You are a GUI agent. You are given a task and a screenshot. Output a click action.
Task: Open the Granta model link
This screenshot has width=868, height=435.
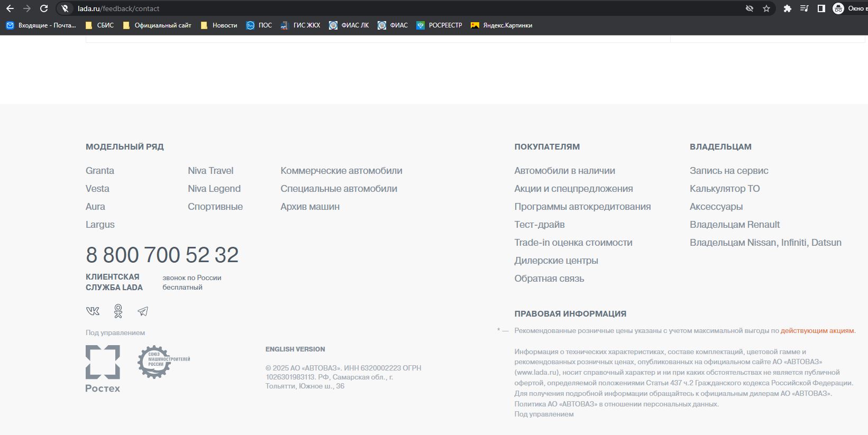click(x=100, y=171)
